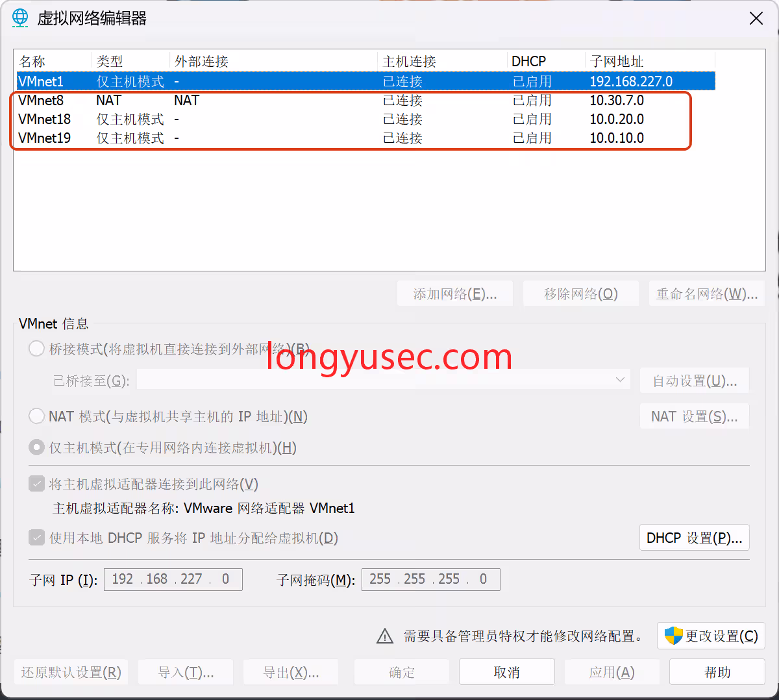Close the 虚拟网络编辑器 window
The width and height of the screenshot is (779, 700).
coord(756,18)
